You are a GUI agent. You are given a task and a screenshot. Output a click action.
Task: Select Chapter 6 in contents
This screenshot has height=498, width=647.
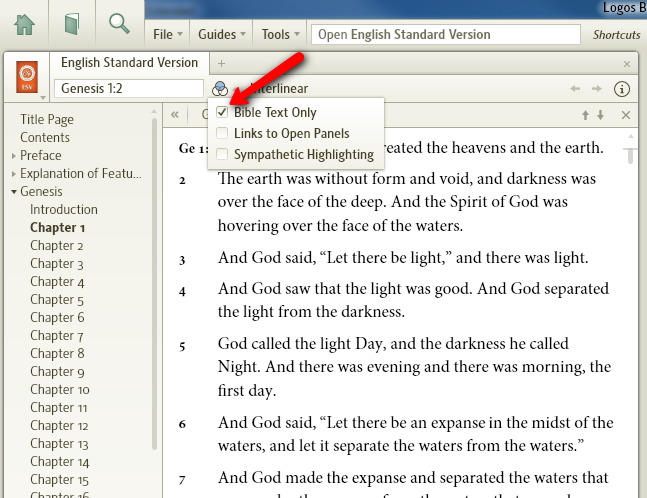point(57,318)
